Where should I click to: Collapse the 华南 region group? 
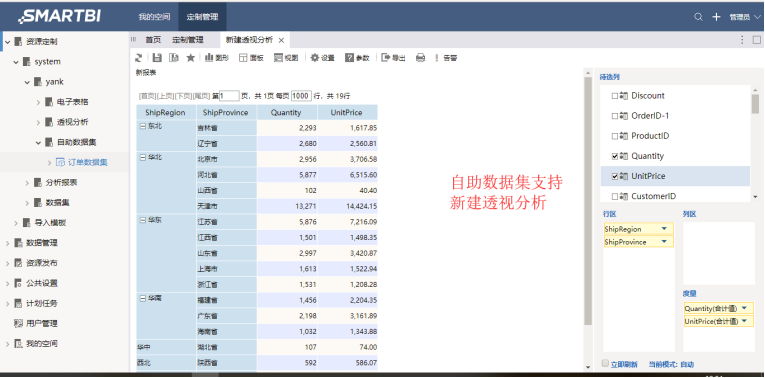[x=142, y=298]
